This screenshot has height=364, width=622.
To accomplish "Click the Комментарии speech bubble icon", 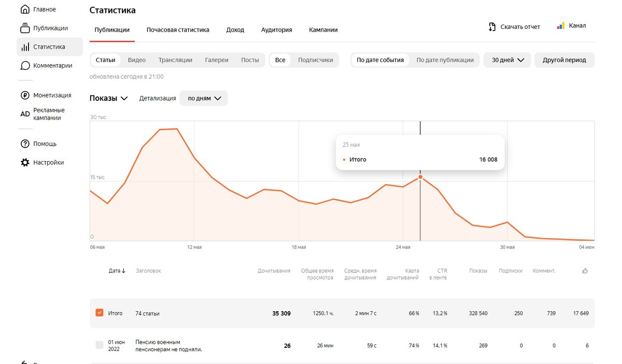I will (25, 66).
